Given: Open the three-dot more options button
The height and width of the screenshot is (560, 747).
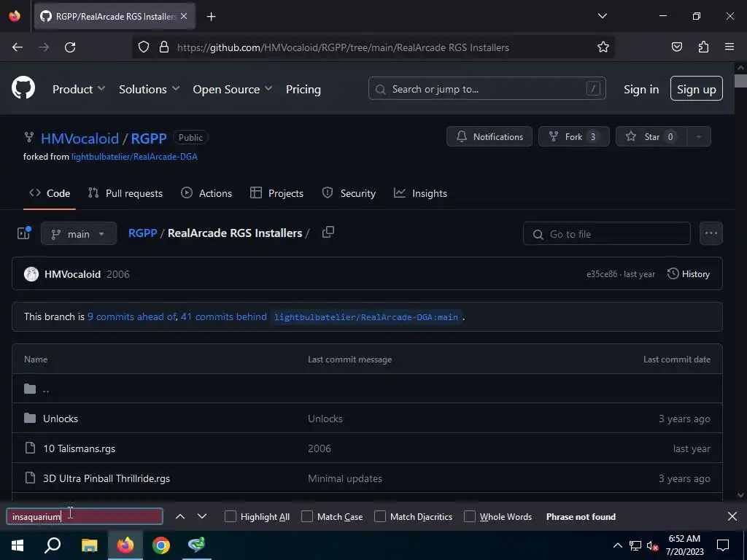Looking at the screenshot, I should 711,233.
